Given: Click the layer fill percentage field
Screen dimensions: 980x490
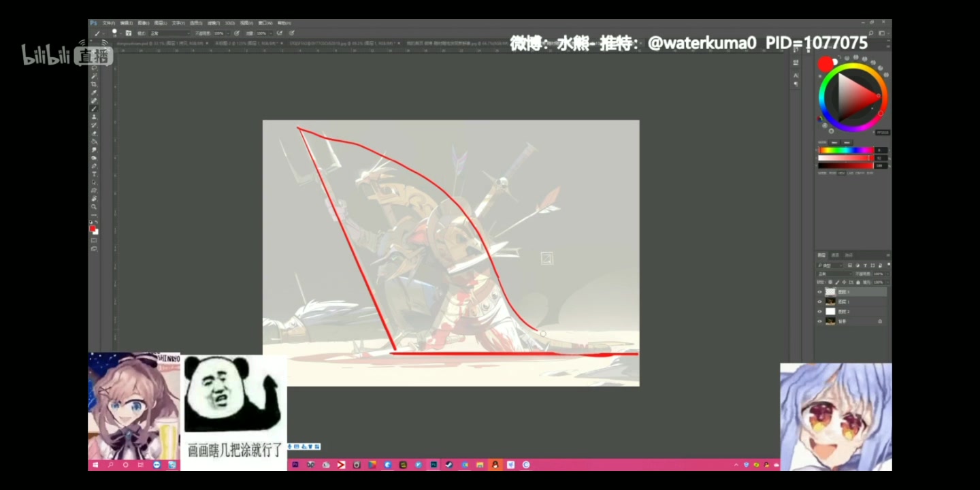Looking at the screenshot, I should (880, 282).
